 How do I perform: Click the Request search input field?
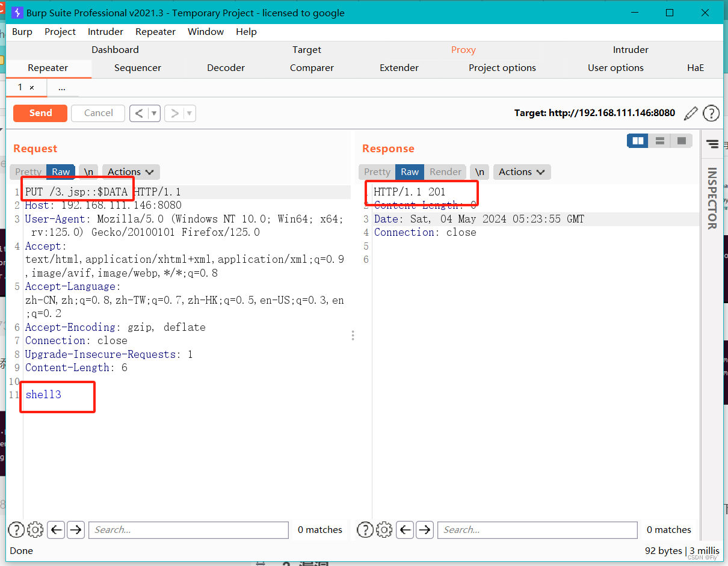[189, 530]
